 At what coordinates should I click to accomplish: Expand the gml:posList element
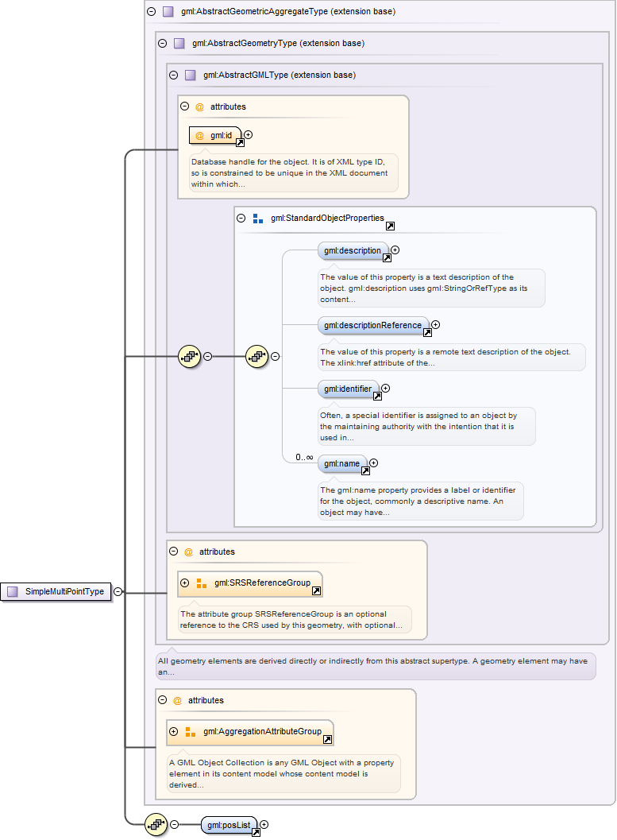(264, 825)
